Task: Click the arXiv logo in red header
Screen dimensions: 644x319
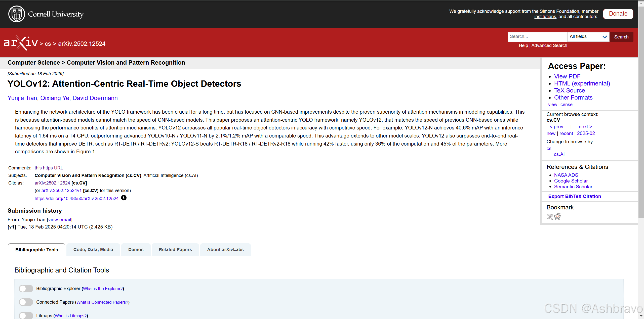Action: (21, 43)
